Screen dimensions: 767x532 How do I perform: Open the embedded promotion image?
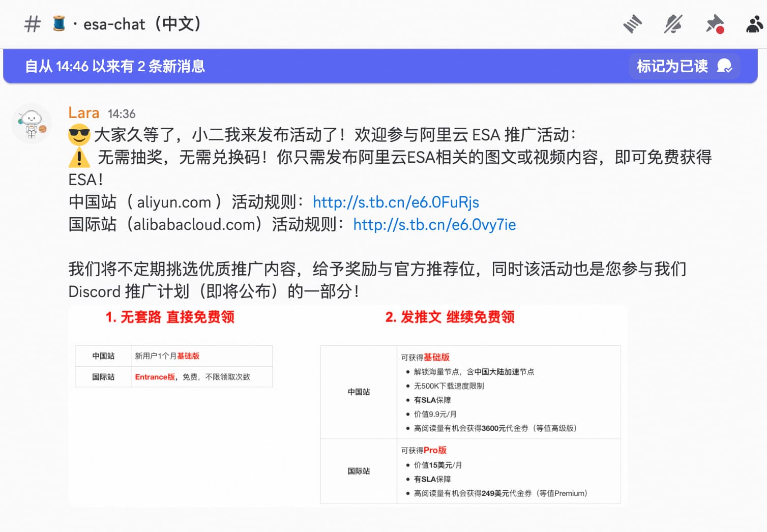point(348,405)
